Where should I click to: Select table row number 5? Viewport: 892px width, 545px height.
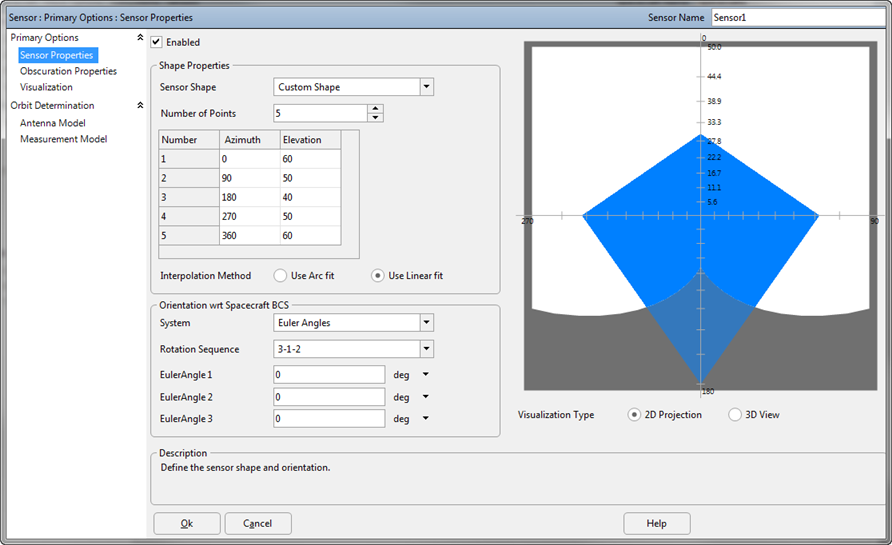click(189, 236)
